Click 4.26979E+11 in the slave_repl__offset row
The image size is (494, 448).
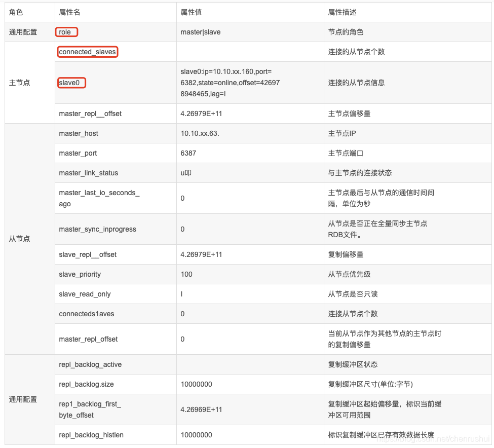click(x=201, y=254)
